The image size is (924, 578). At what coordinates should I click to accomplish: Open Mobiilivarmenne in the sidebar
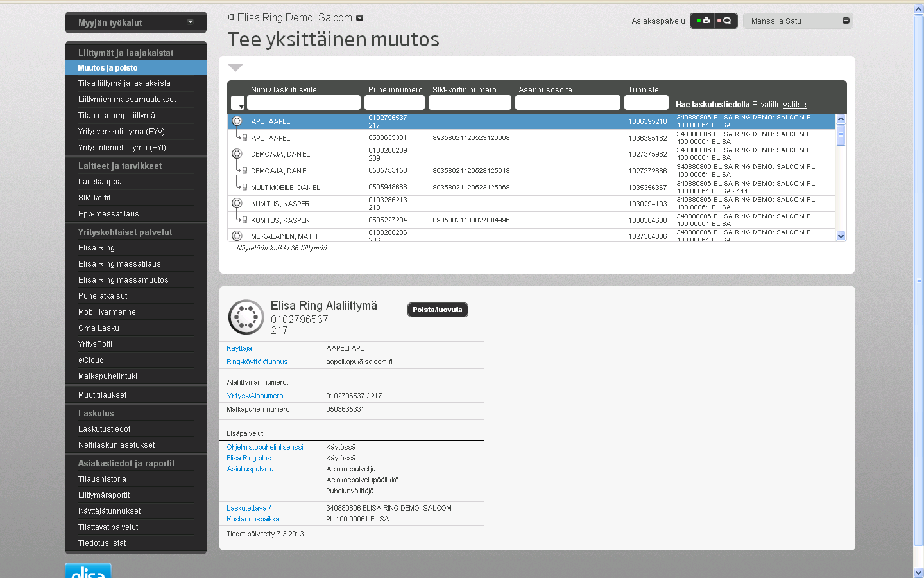pos(107,312)
